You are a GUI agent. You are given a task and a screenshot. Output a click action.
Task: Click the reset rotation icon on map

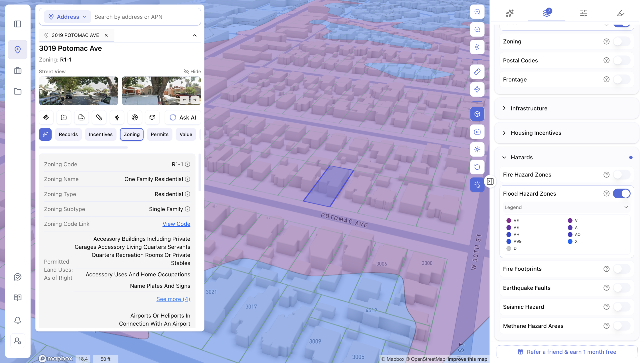click(477, 167)
